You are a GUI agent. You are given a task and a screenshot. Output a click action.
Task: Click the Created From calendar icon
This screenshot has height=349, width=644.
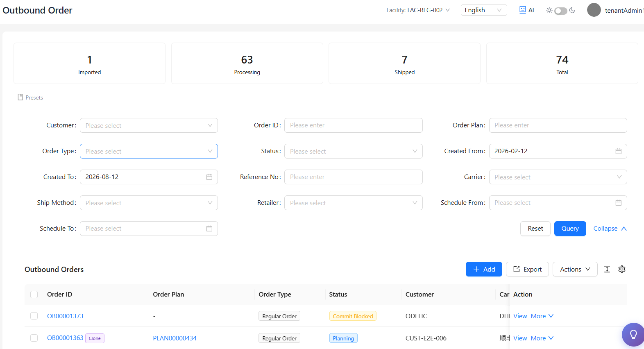pos(619,151)
